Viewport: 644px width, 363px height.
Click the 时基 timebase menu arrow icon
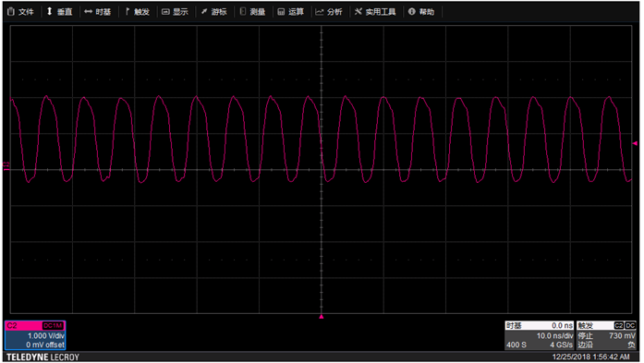point(88,12)
